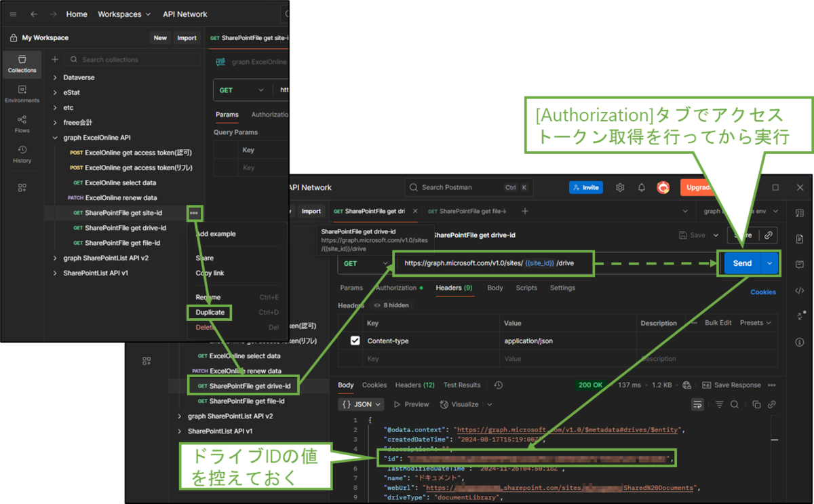Open the Presets dropdown in the headers table
Screen dimensions: 814x504
point(756,323)
